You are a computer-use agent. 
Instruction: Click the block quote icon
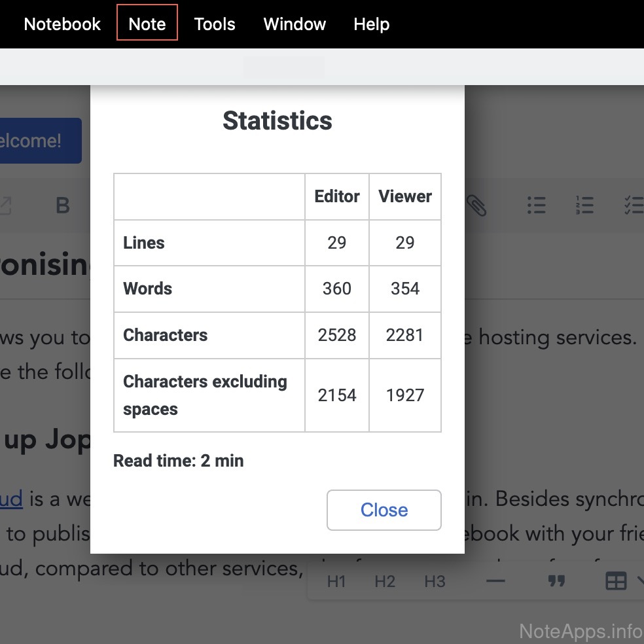[556, 581]
